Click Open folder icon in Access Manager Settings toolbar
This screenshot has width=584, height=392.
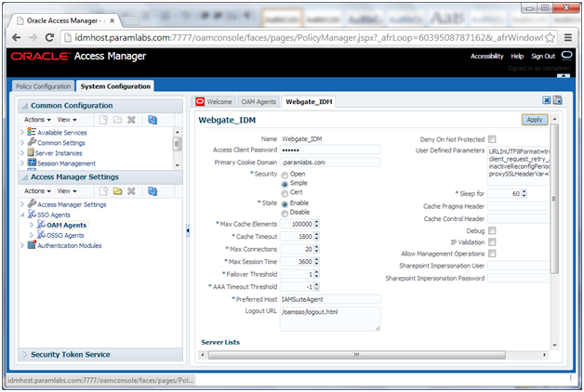(x=118, y=191)
